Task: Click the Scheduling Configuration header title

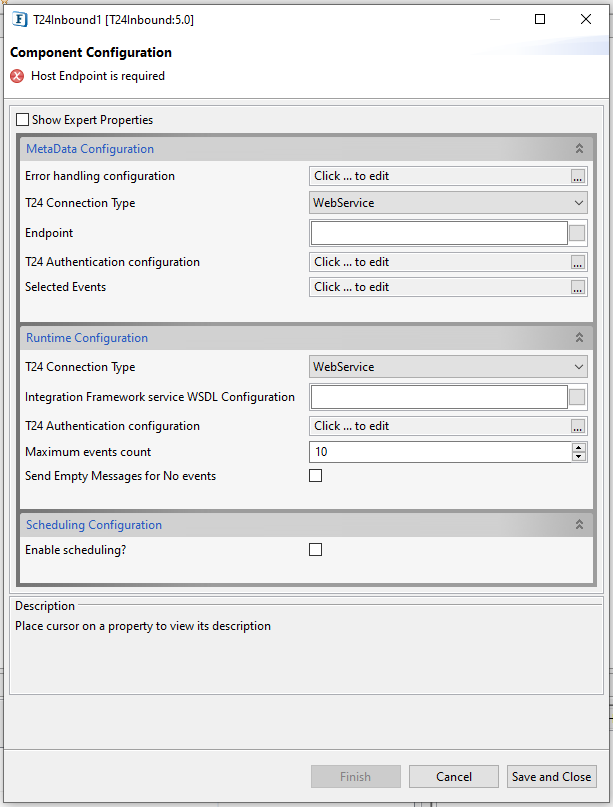Action: [94, 524]
